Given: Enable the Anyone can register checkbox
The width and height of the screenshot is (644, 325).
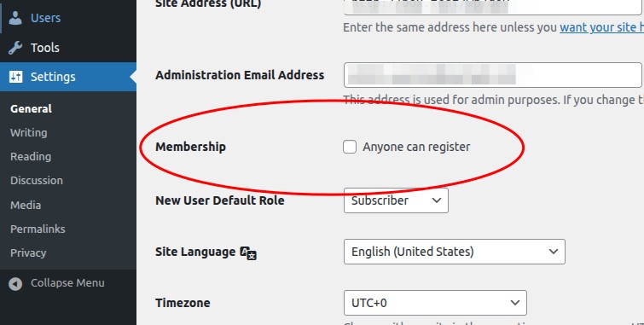Looking at the screenshot, I should (350, 147).
